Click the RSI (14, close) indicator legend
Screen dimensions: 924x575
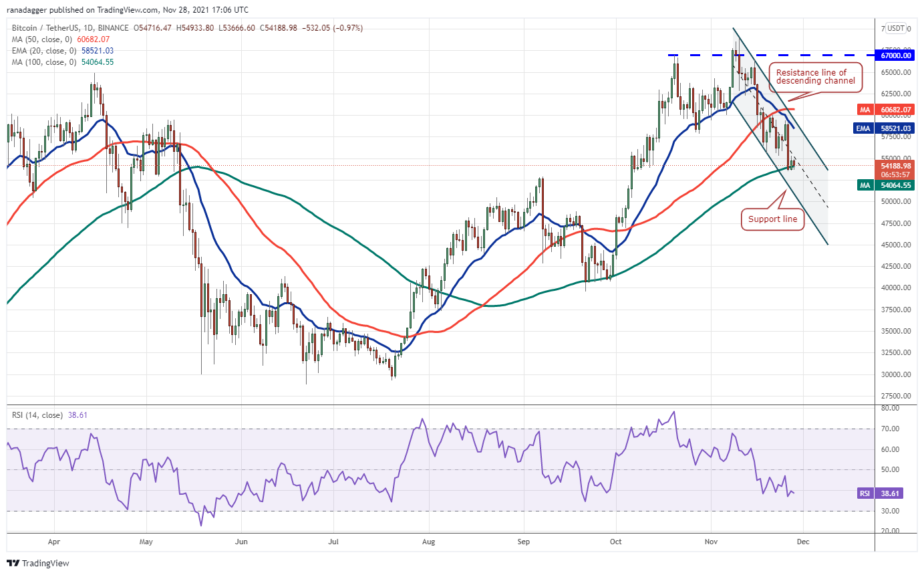coord(49,415)
